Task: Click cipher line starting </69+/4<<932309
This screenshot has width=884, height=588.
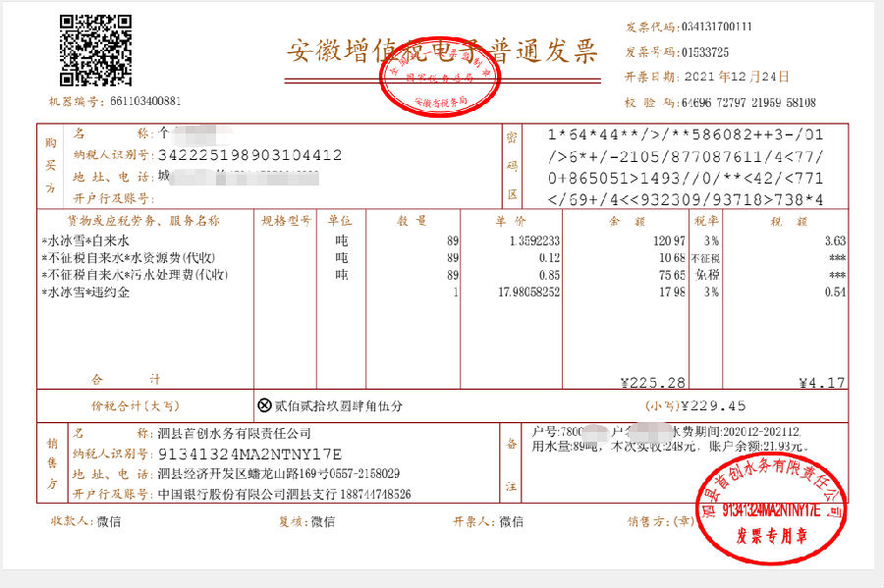Action: click(x=685, y=199)
